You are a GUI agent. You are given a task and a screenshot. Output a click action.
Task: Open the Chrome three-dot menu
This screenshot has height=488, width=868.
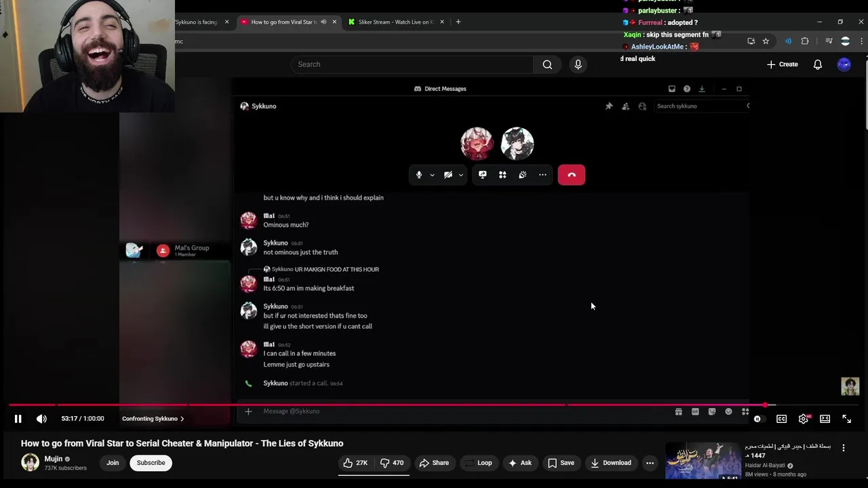[x=861, y=41]
